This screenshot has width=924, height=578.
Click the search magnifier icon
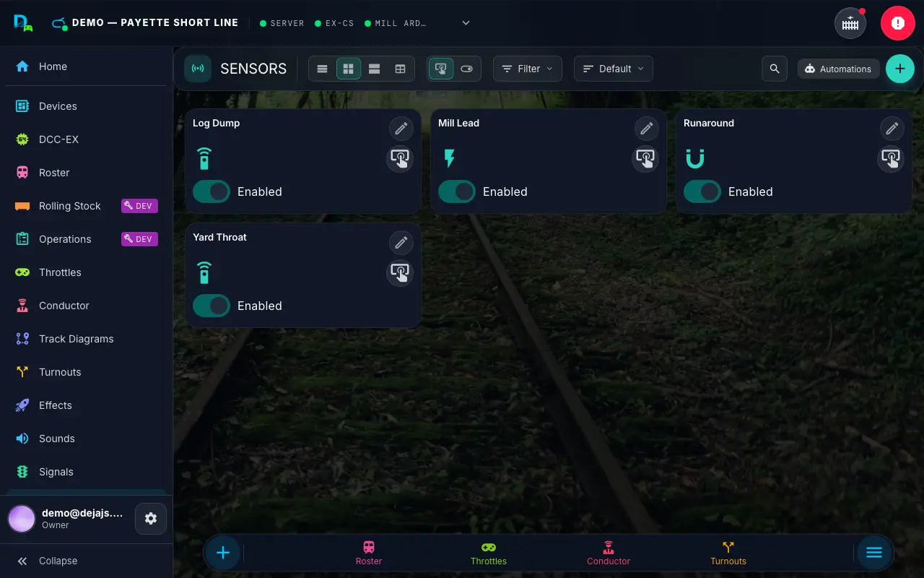click(x=775, y=69)
